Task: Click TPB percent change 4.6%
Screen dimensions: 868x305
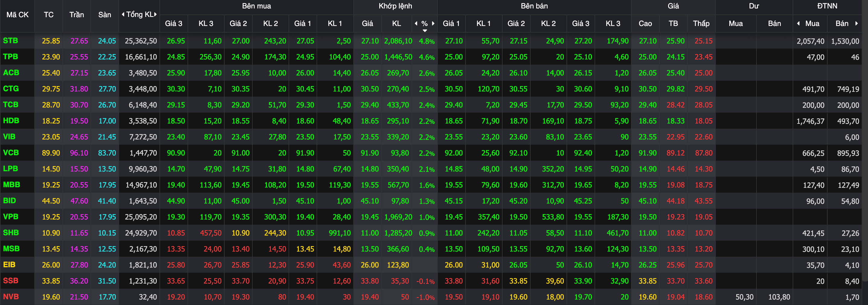Action: click(x=427, y=57)
